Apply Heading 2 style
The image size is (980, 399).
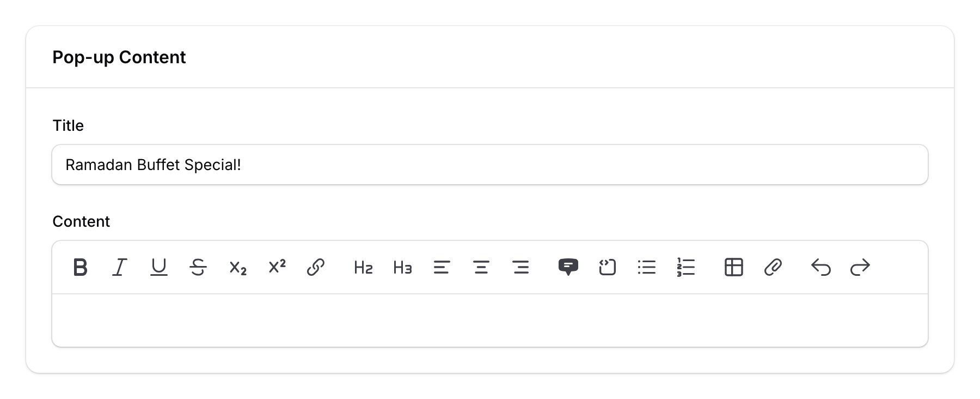click(x=362, y=267)
